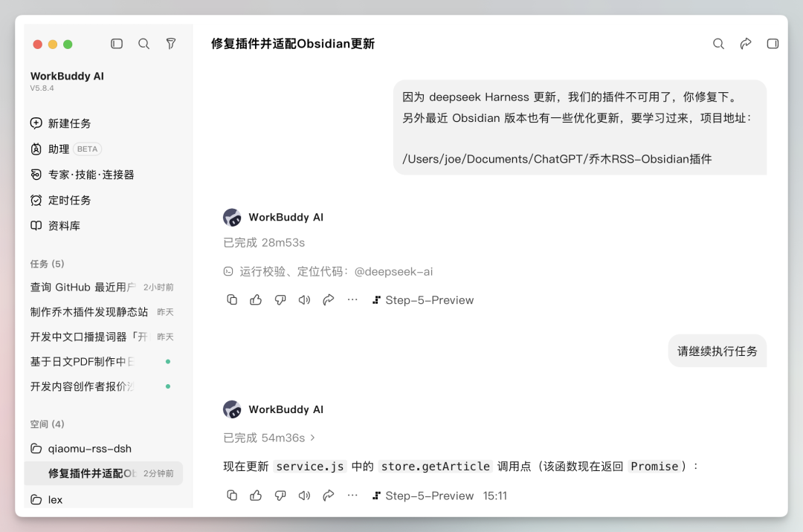Click 已完成 28m53s status text

[264, 242]
